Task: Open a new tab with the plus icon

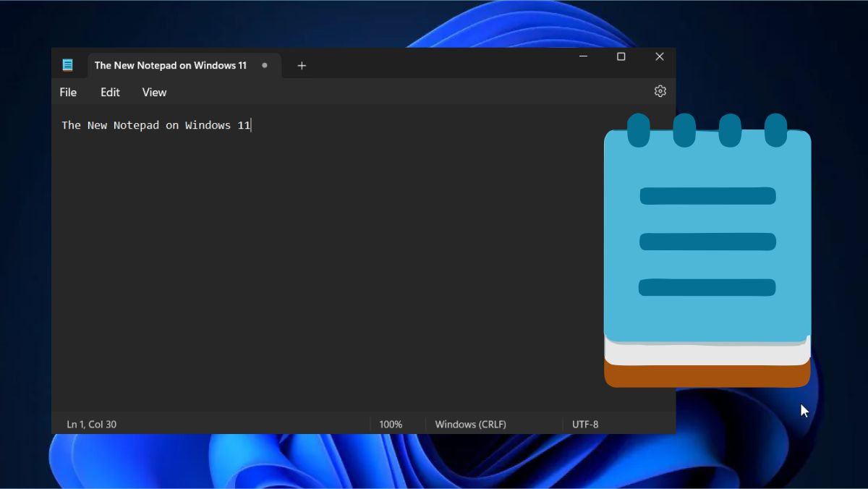Action: pos(302,65)
